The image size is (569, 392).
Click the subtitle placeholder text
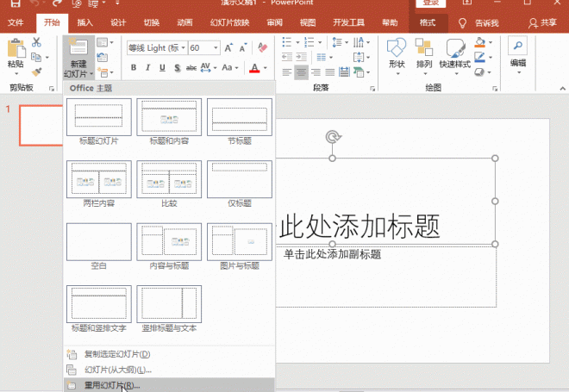(332, 254)
